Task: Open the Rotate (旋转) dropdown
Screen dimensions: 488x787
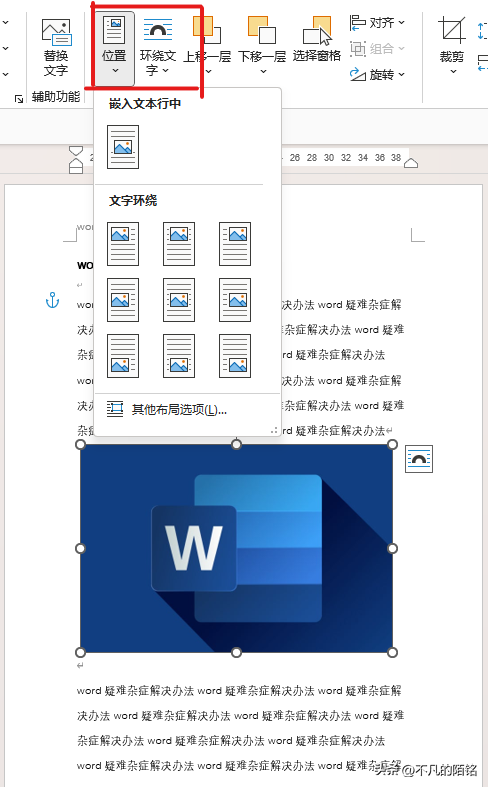Action: point(377,75)
